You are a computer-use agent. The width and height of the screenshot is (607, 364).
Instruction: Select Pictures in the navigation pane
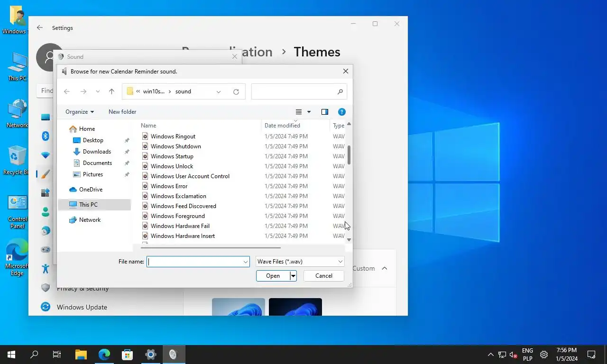pos(93,174)
